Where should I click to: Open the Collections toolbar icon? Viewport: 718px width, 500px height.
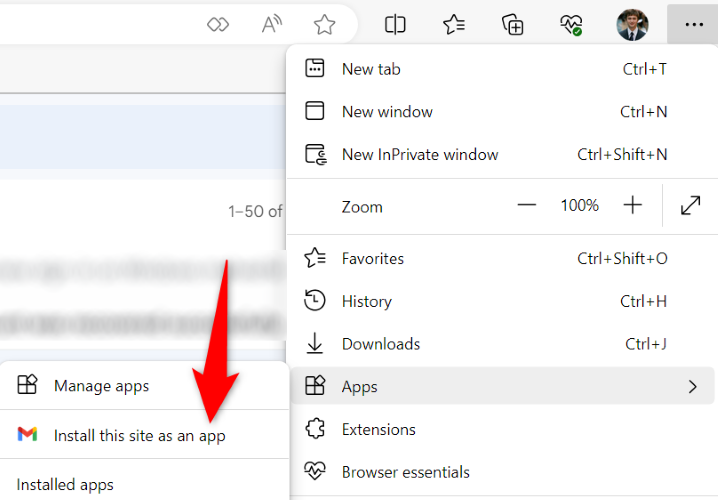512,25
